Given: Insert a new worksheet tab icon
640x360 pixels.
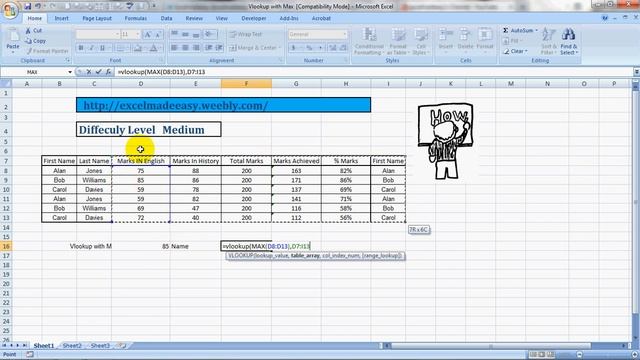Looking at the screenshot, I should (x=121, y=345).
